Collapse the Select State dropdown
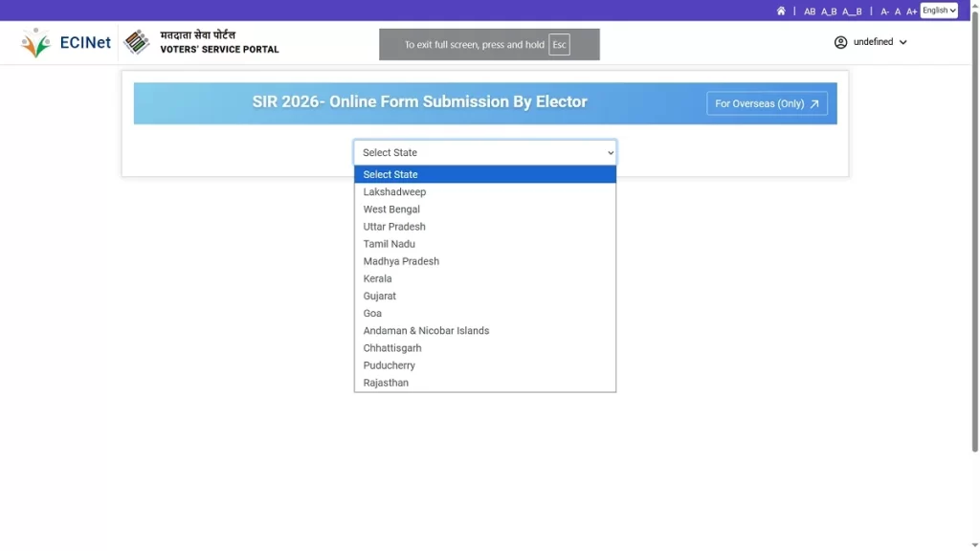Screen dimensions: 980x551 click(484, 152)
